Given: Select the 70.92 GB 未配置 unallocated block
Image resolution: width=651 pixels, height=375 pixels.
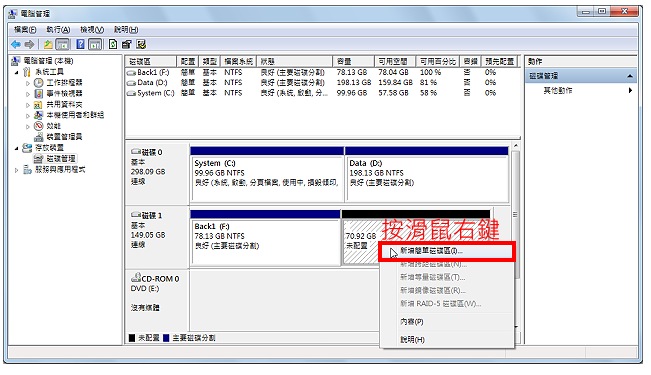Looking at the screenshot, I should [x=360, y=241].
